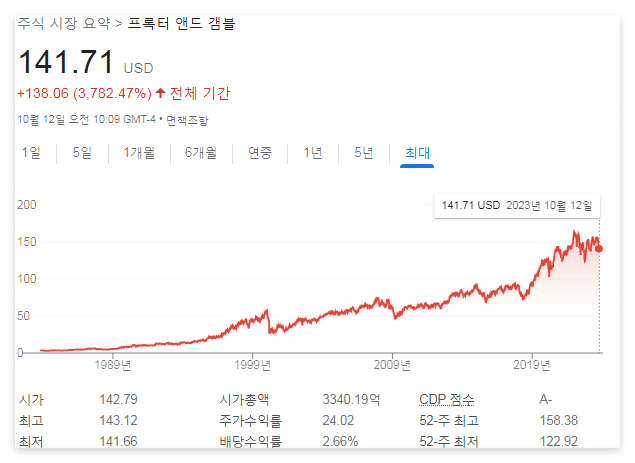The image size is (635, 463).
Task: Select the 5년 range tab
Action: point(364,153)
